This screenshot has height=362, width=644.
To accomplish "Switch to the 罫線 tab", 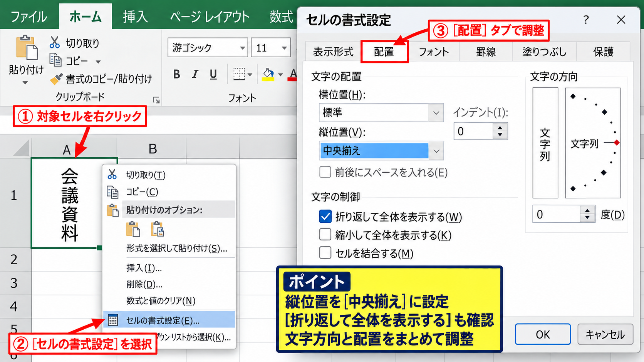I will [x=486, y=52].
